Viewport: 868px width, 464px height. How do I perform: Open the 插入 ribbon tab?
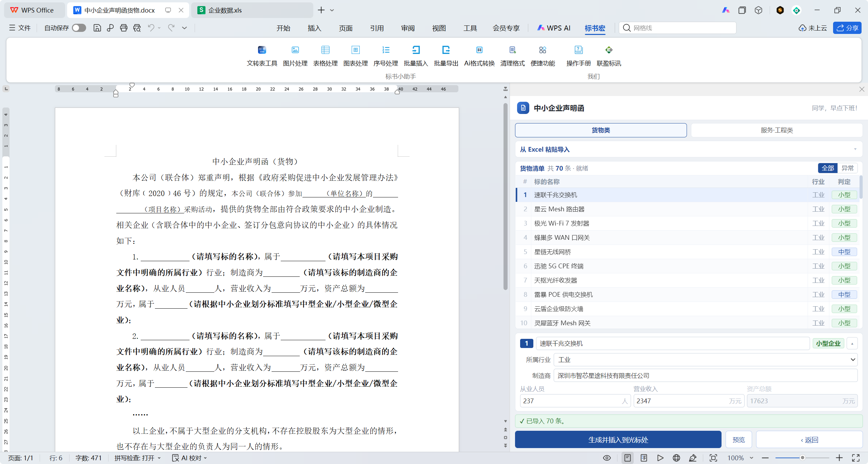pos(314,28)
